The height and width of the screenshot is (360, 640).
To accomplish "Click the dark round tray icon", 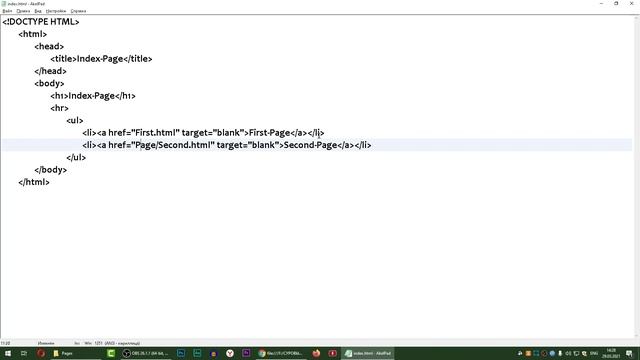I will point(544,353).
